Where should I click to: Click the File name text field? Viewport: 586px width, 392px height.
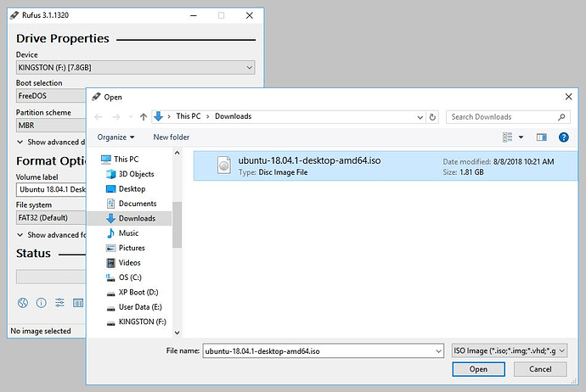tap(324, 351)
